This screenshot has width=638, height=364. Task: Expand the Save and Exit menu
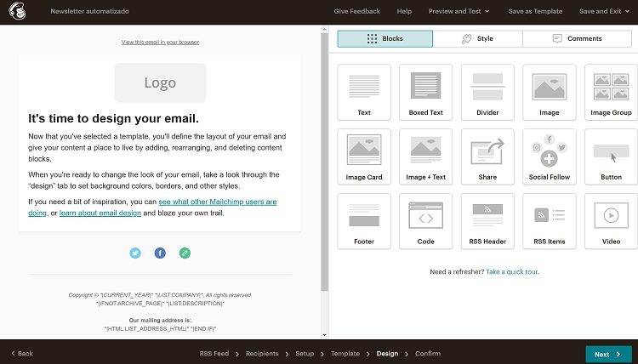[x=603, y=12]
